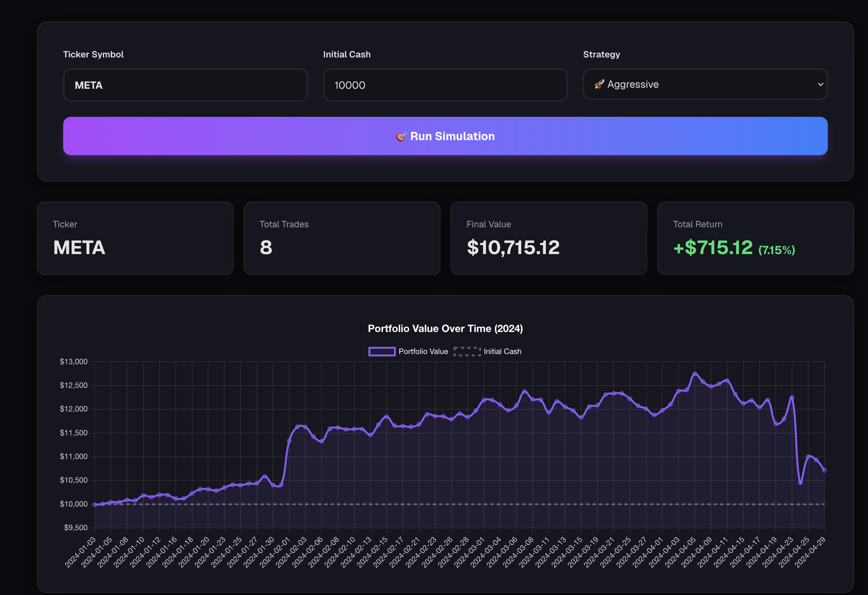Click the $13,000 y-axis label

(x=74, y=362)
